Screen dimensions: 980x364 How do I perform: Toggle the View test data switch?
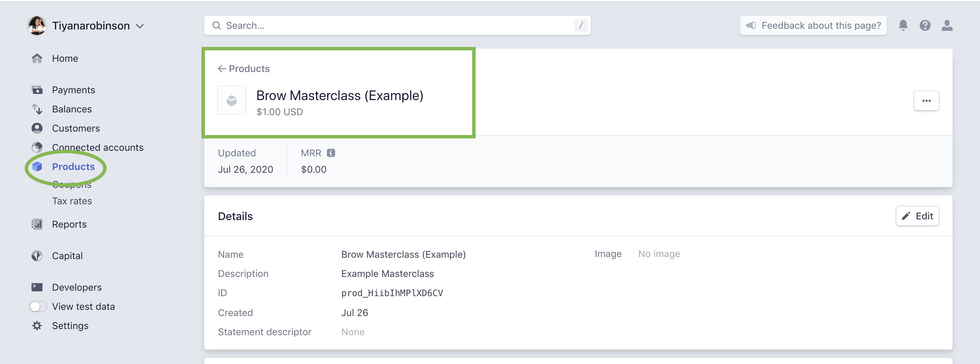point(38,306)
